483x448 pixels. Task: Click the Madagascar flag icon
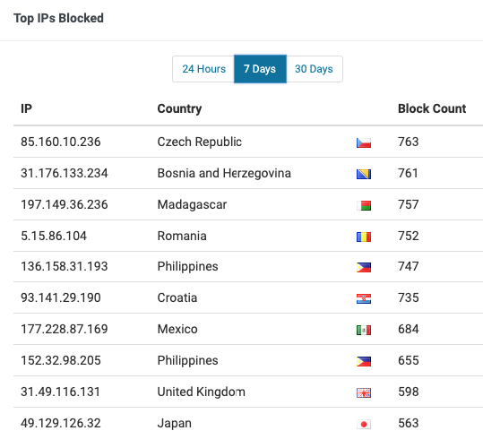click(x=364, y=206)
